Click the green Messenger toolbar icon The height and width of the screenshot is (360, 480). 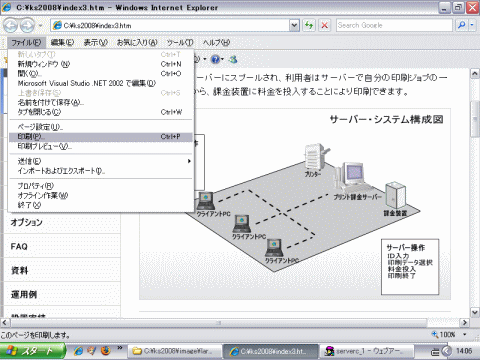tap(233, 59)
